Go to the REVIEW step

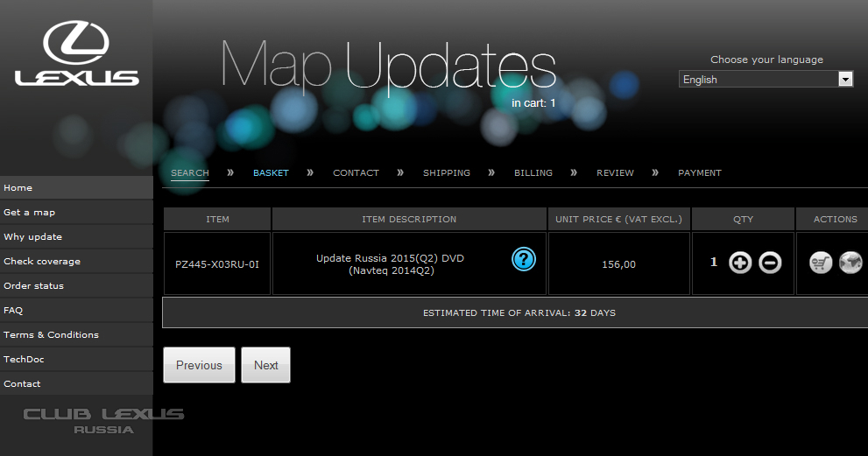(x=615, y=172)
